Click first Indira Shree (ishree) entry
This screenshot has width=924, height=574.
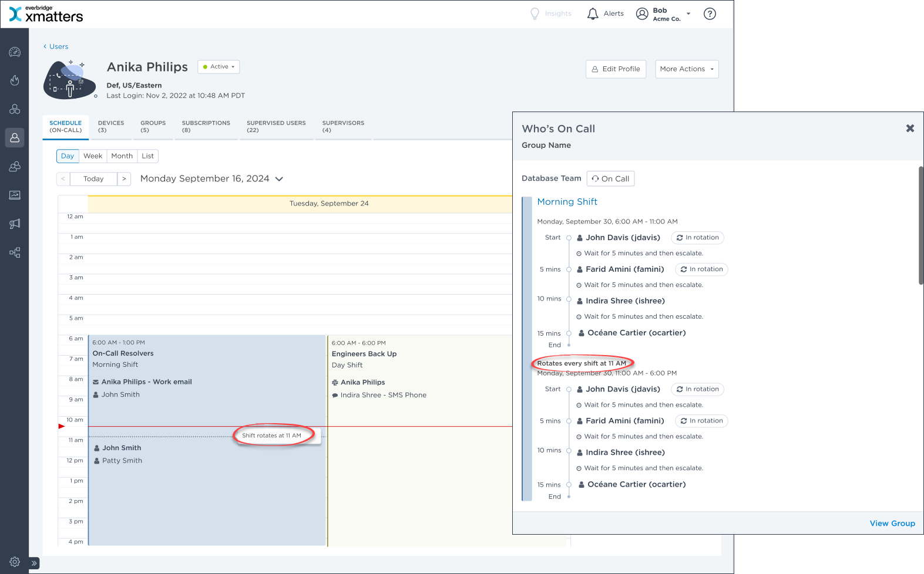coord(621,301)
